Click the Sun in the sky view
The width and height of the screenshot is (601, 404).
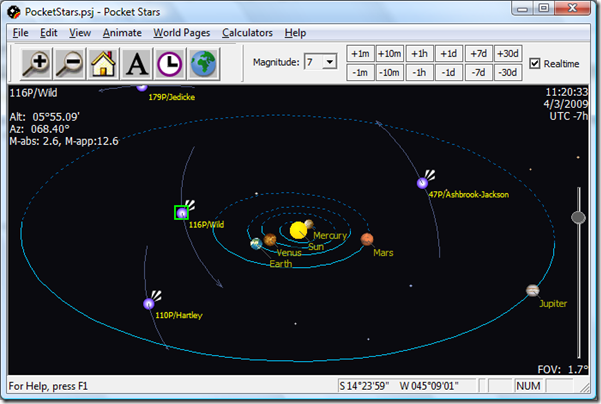click(298, 231)
